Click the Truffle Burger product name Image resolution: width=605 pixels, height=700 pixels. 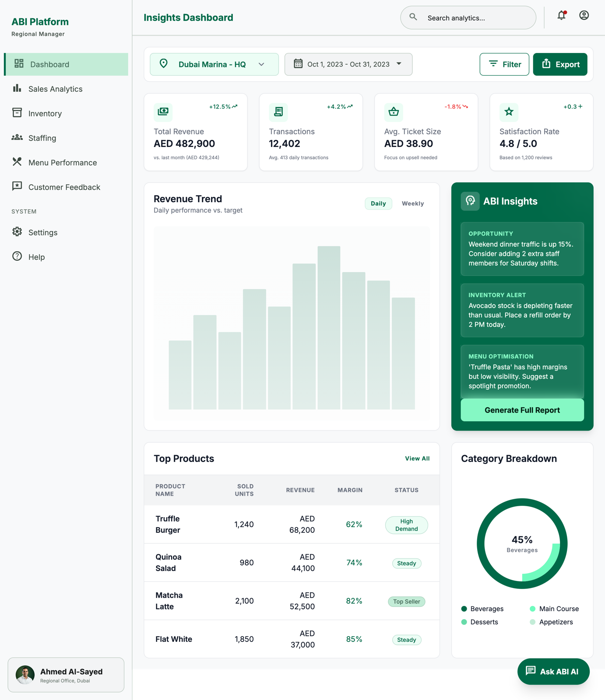click(x=168, y=524)
